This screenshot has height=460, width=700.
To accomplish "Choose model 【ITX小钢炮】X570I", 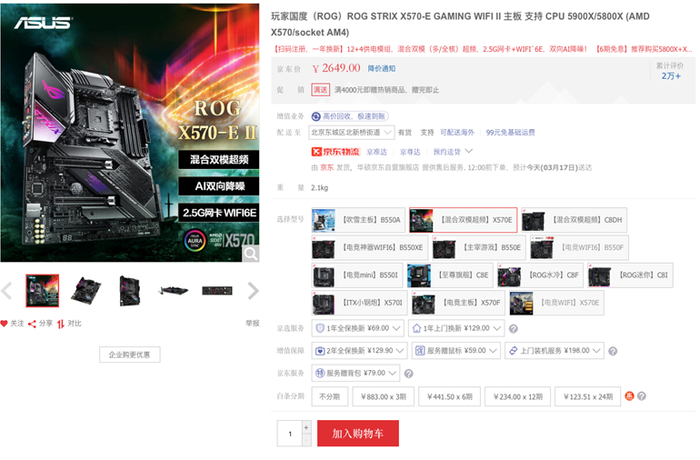I will (359, 303).
